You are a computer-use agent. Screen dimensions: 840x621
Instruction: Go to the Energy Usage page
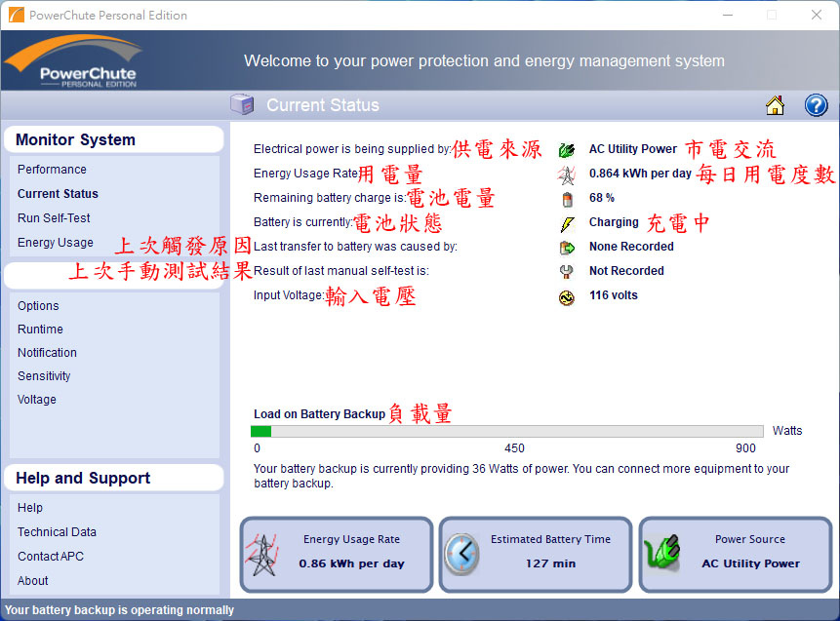56,243
